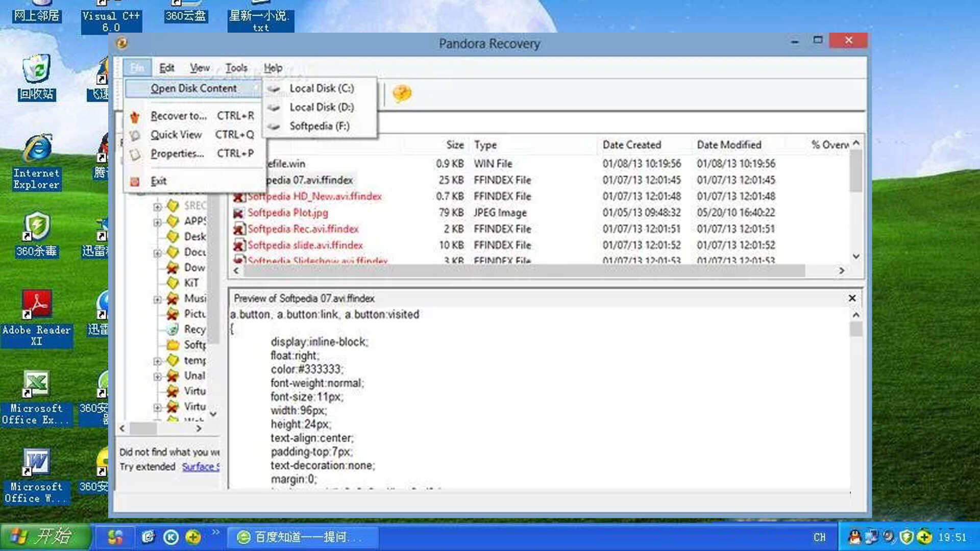Expand the bottom Virtu folder tree node
The width and height of the screenshot is (980, 551).
point(157,408)
